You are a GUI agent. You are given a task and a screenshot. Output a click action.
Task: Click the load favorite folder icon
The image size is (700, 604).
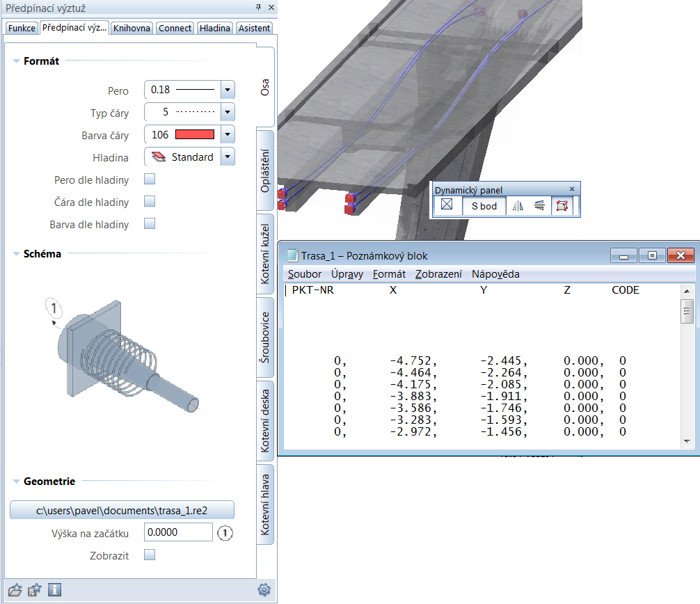[x=15, y=590]
